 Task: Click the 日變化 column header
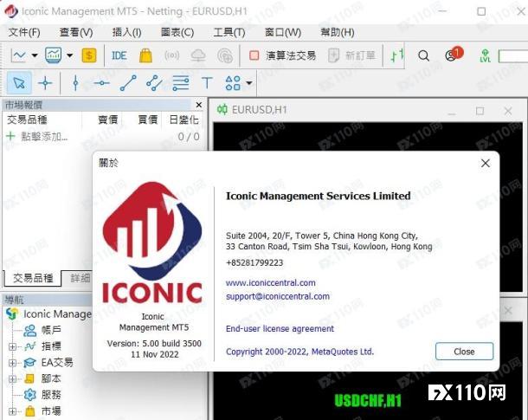coord(184,120)
